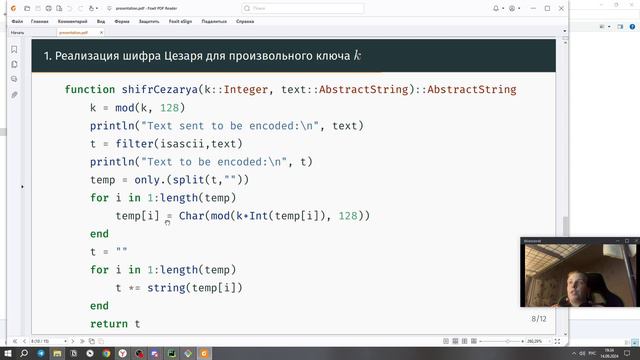Open Telegram from the taskbar
This screenshot has height=360, width=640.
tap(41, 353)
